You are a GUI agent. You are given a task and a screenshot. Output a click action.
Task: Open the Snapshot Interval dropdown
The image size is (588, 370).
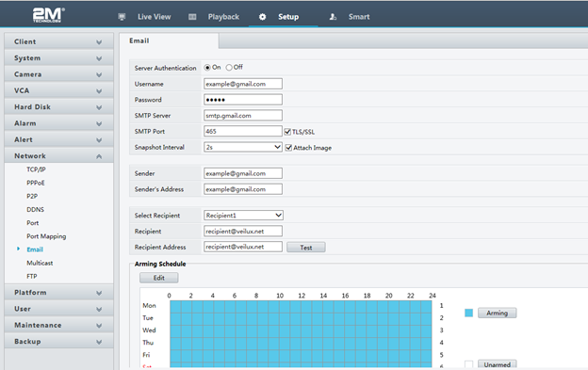click(x=243, y=147)
